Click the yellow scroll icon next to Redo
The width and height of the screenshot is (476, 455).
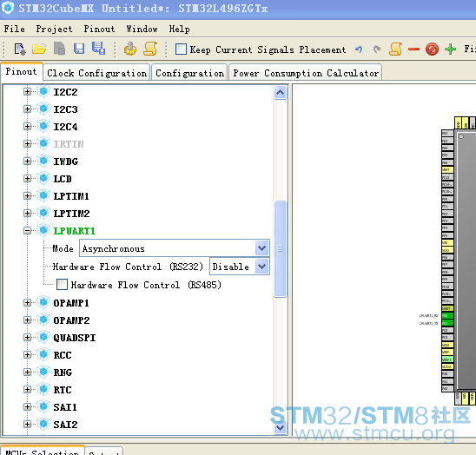click(395, 49)
